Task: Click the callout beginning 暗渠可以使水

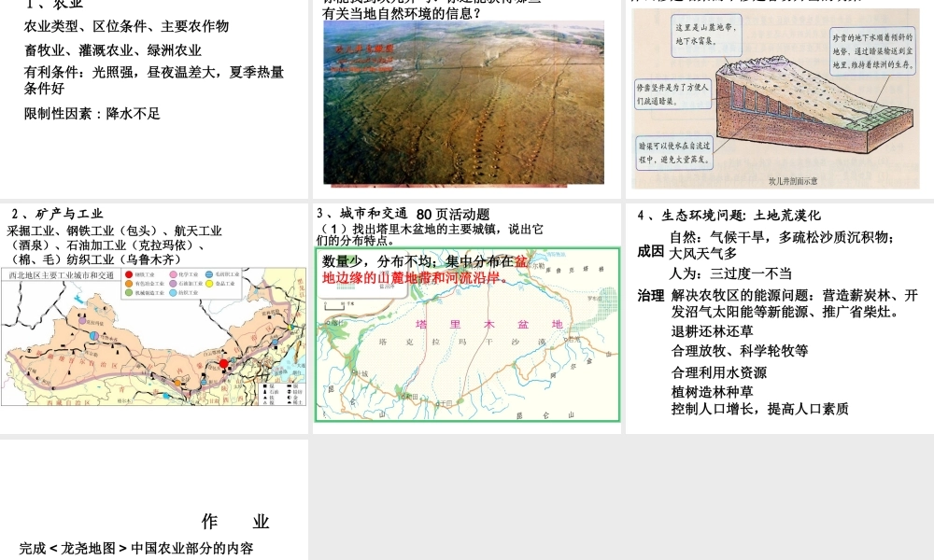Action: click(674, 152)
